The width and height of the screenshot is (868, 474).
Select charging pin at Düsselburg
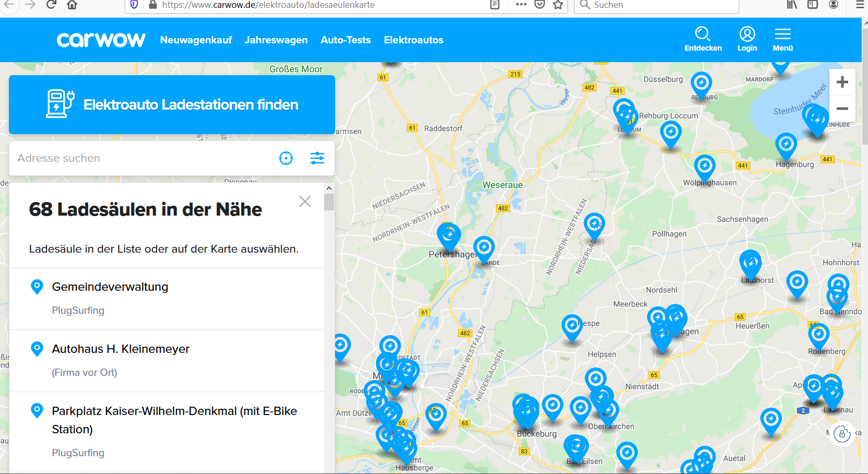pos(701,86)
